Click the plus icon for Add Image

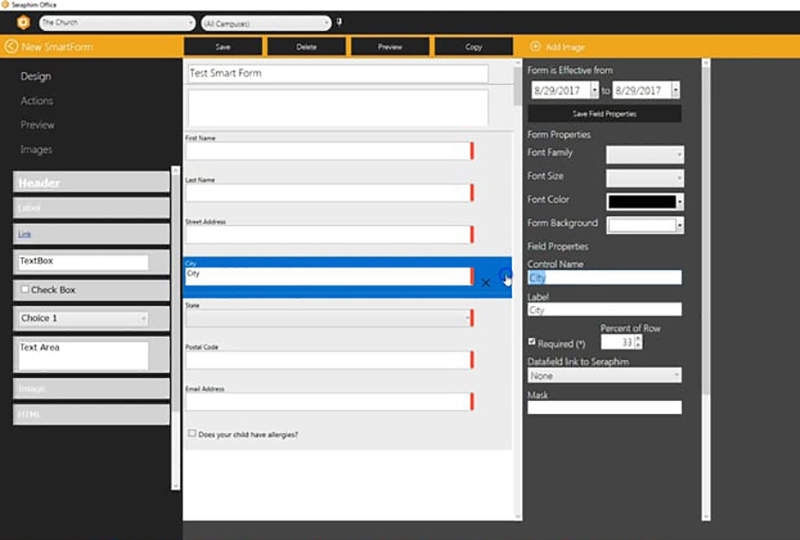click(x=535, y=46)
